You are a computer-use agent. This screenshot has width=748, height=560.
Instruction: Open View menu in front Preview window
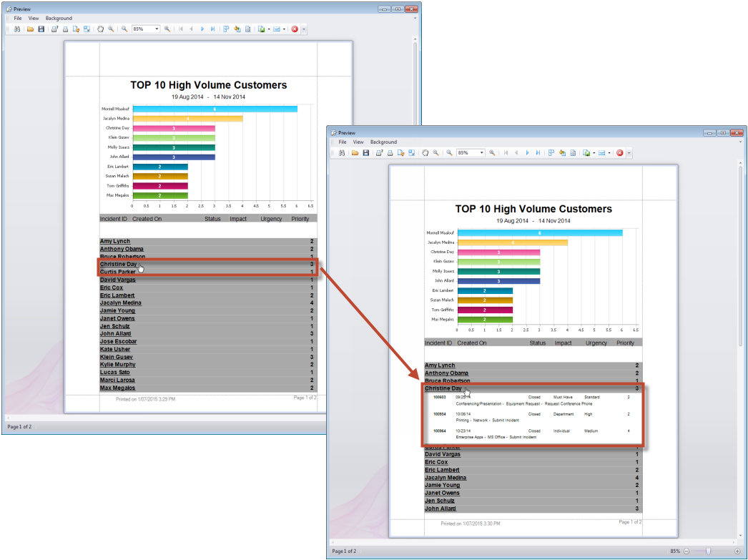(358, 142)
